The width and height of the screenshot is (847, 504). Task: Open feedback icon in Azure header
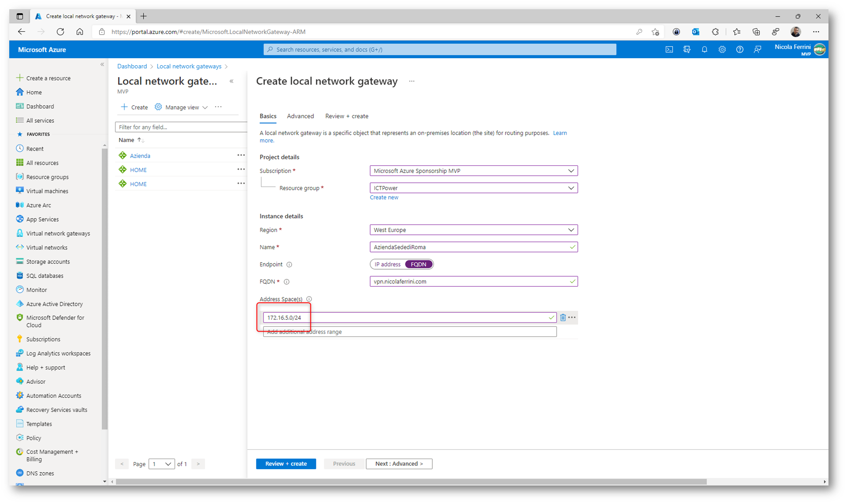coord(757,50)
